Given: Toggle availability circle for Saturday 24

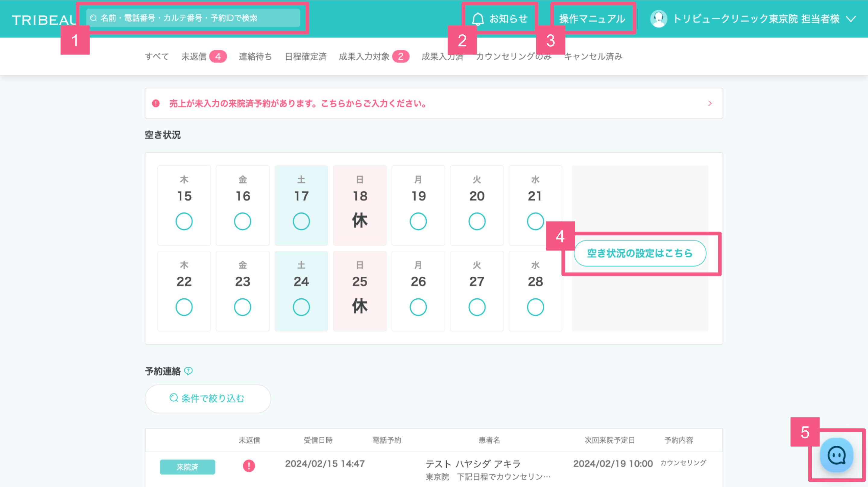Looking at the screenshot, I should pos(301,307).
